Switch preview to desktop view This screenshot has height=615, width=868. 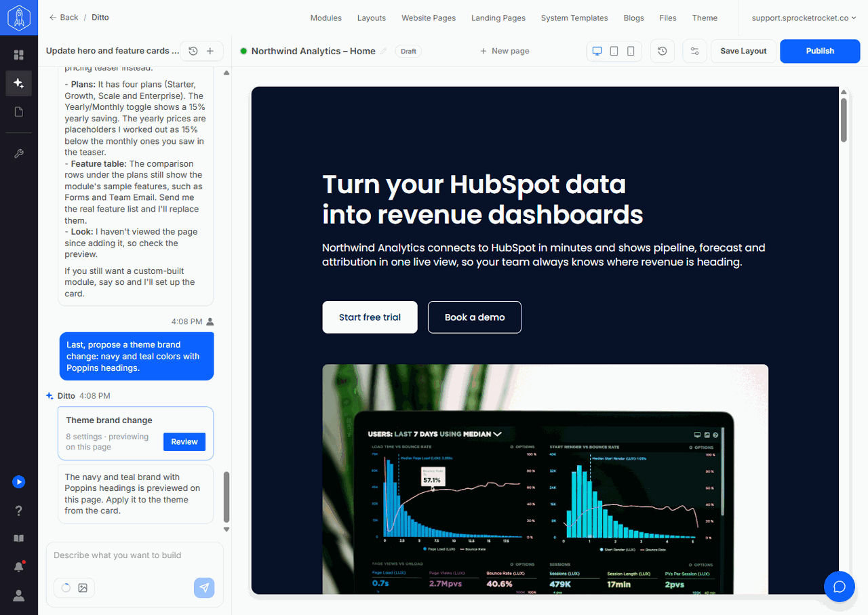pos(597,51)
